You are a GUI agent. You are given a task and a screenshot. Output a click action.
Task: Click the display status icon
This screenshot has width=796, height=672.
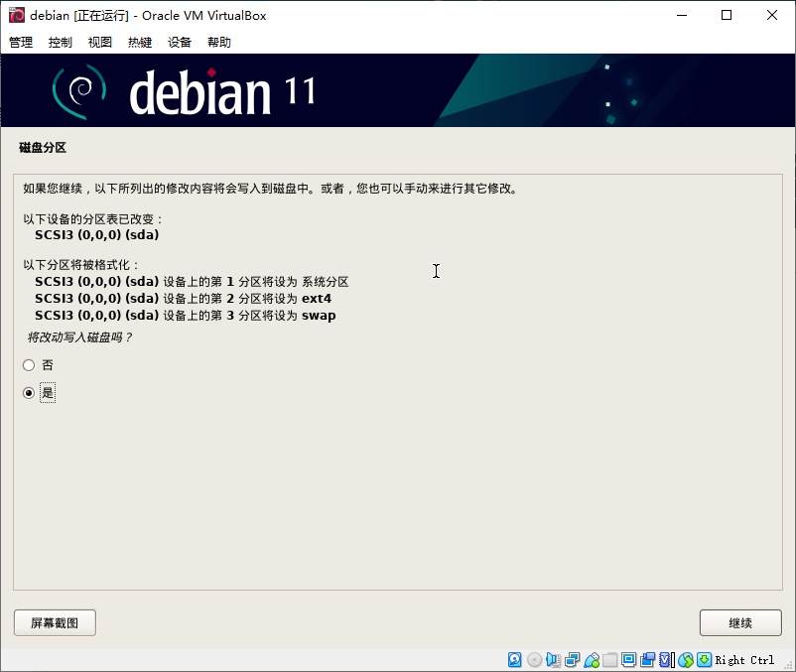pos(628,659)
